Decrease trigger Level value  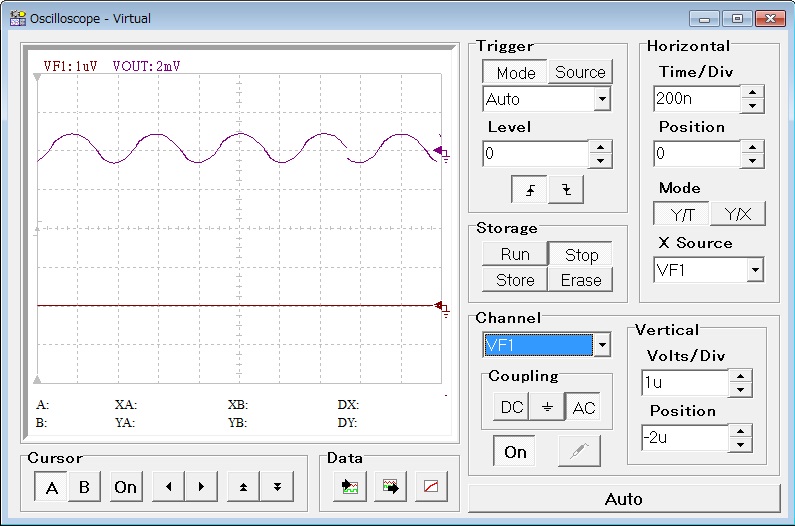click(600, 161)
